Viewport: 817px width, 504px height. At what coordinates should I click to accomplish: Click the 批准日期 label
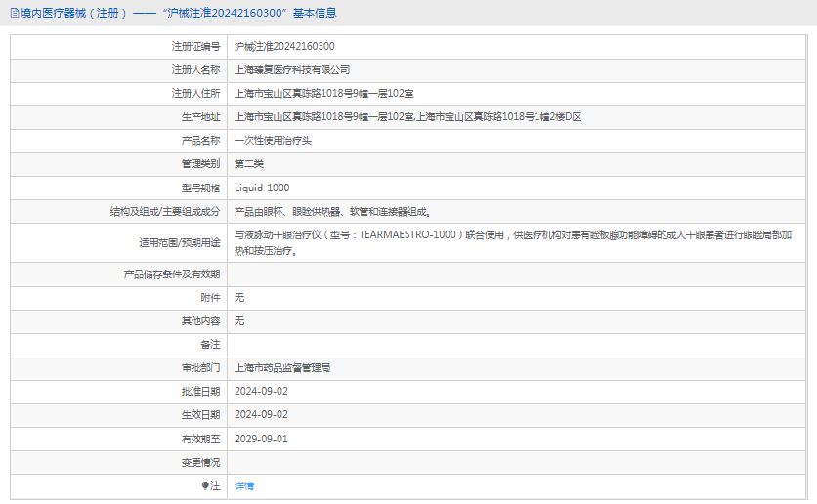click(x=200, y=391)
